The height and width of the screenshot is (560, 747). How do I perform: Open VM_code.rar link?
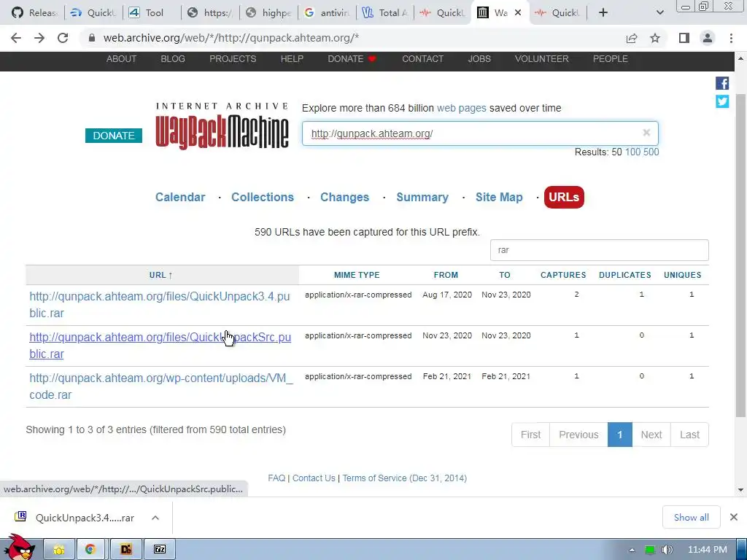pos(161,386)
